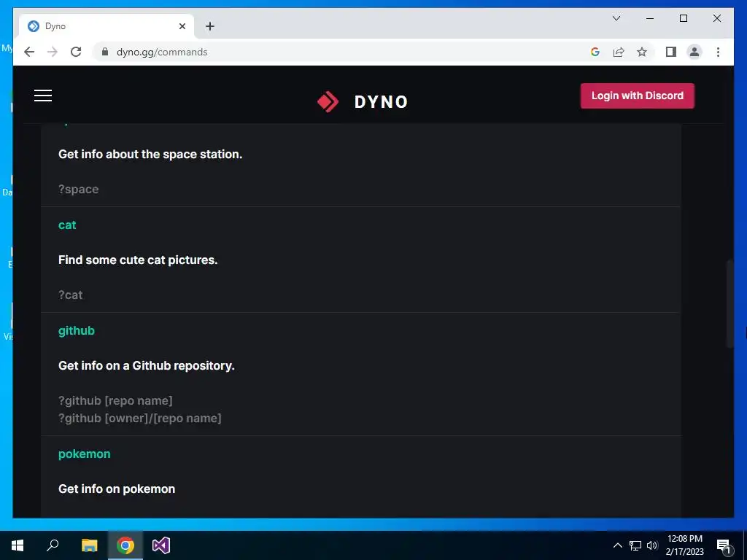Share this page using share icon

tap(619, 52)
